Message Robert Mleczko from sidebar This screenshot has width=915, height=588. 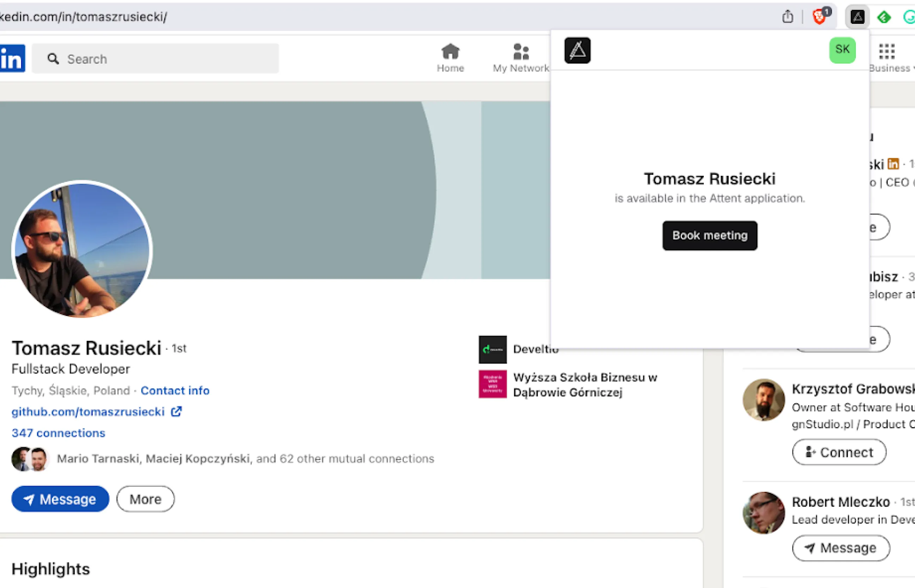841,548
